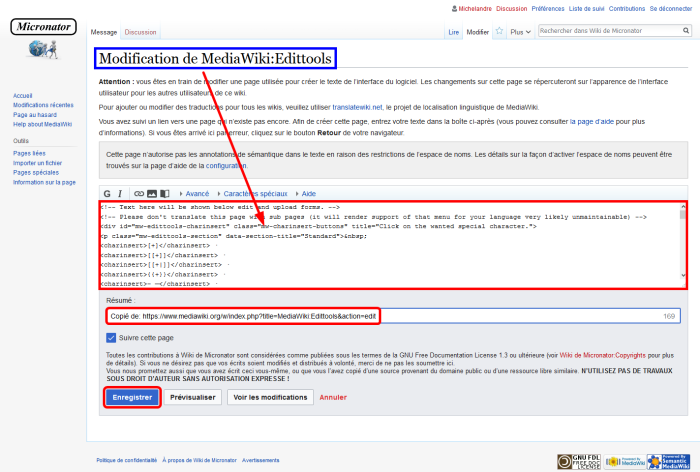This screenshot has height=472, width=700.
Task: Open Page au hasard link
Action: coord(35,115)
